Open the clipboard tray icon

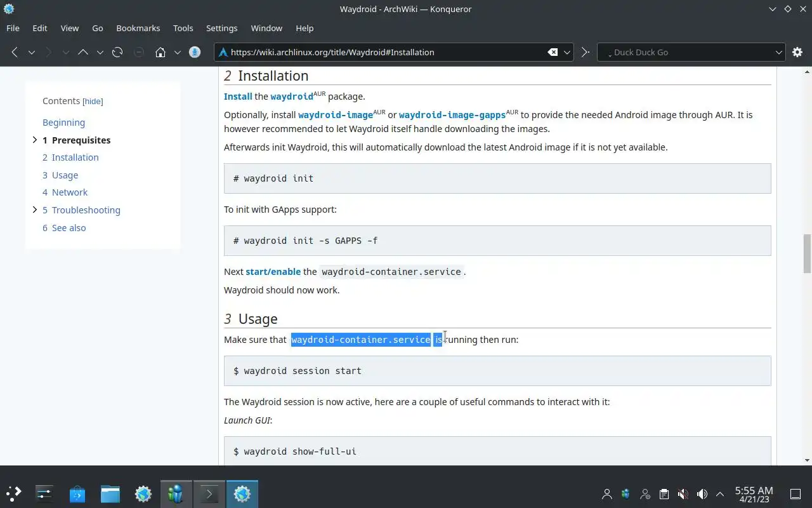click(x=664, y=494)
